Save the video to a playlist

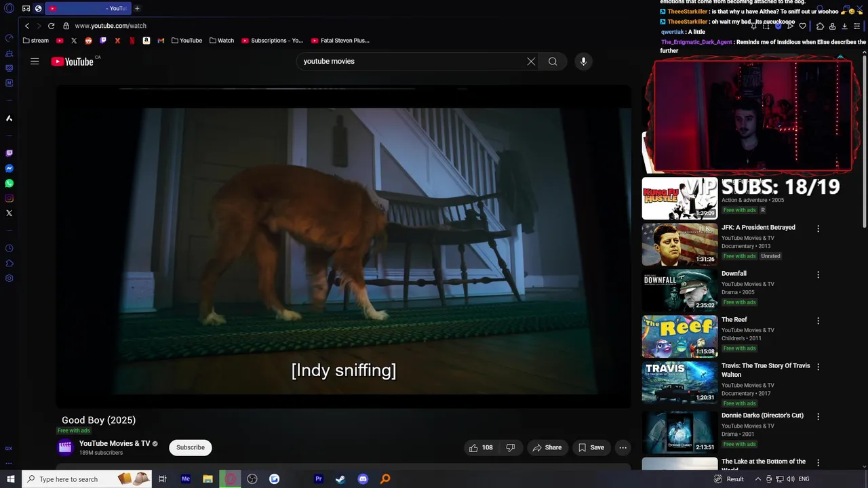[591, 447]
